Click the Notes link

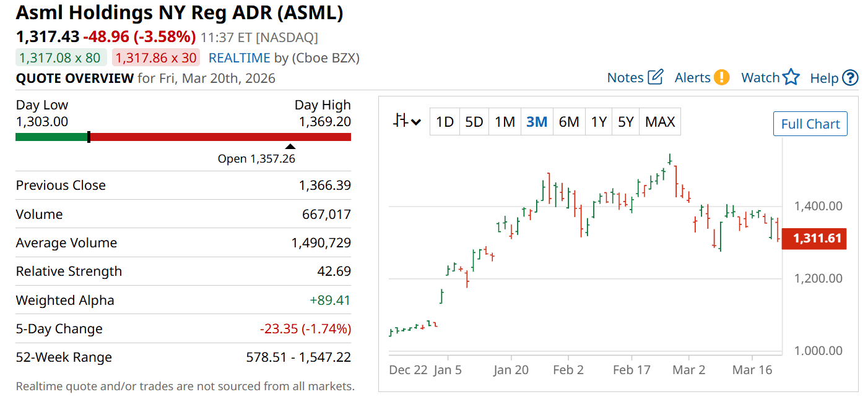[x=625, y=78]
